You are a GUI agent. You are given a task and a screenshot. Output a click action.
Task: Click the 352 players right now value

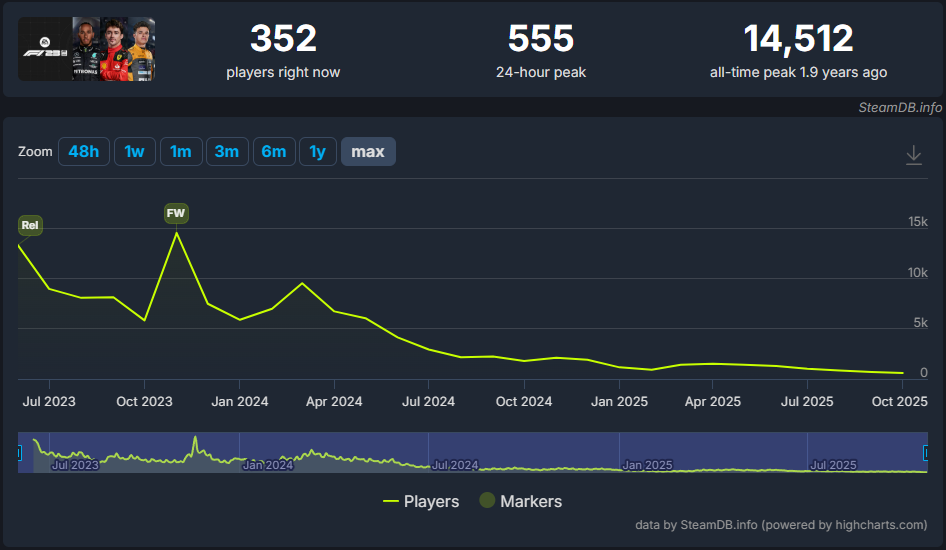click(x=283, y=38)
